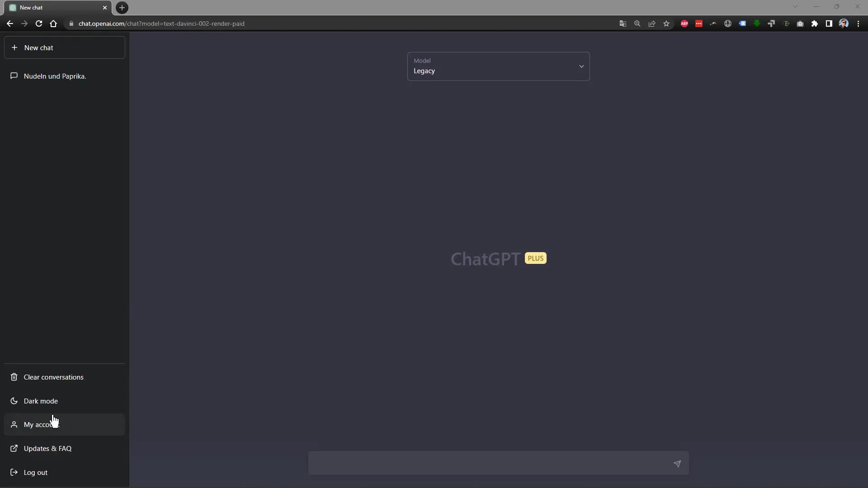Click the New chat button
The image size is (868, 488).
click(65, 47)
